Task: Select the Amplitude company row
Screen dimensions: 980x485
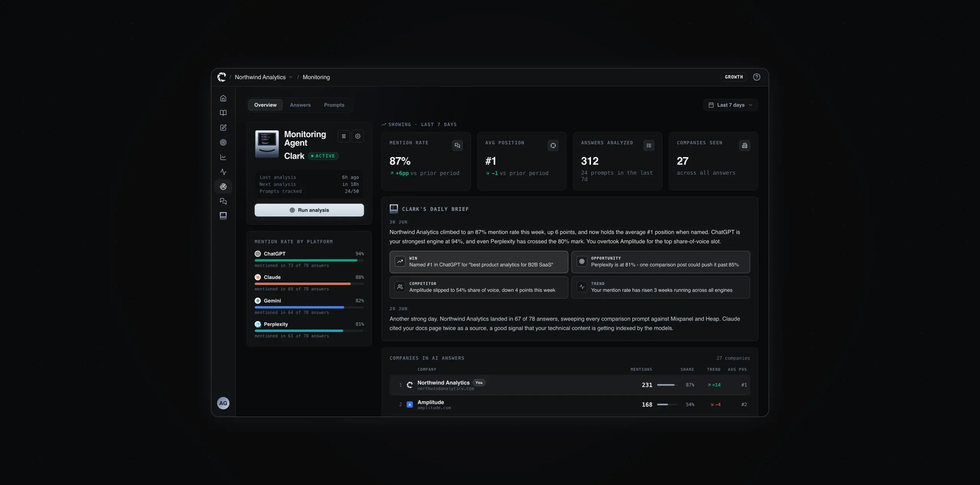Action: (x=570, y=405)
